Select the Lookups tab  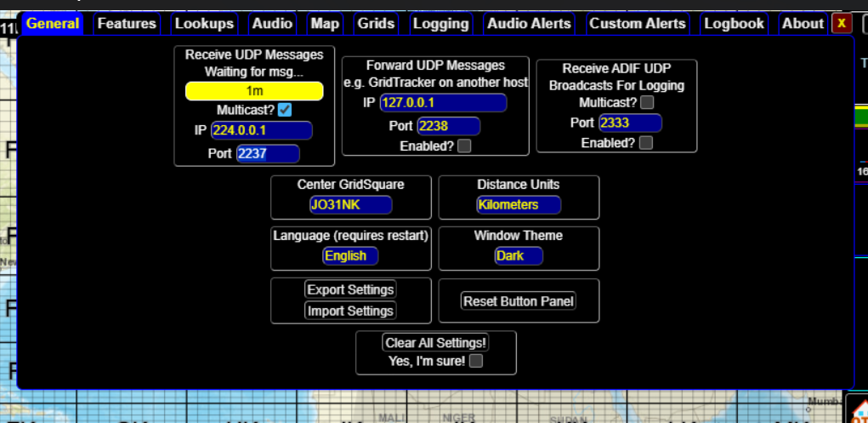coord(204,24)
